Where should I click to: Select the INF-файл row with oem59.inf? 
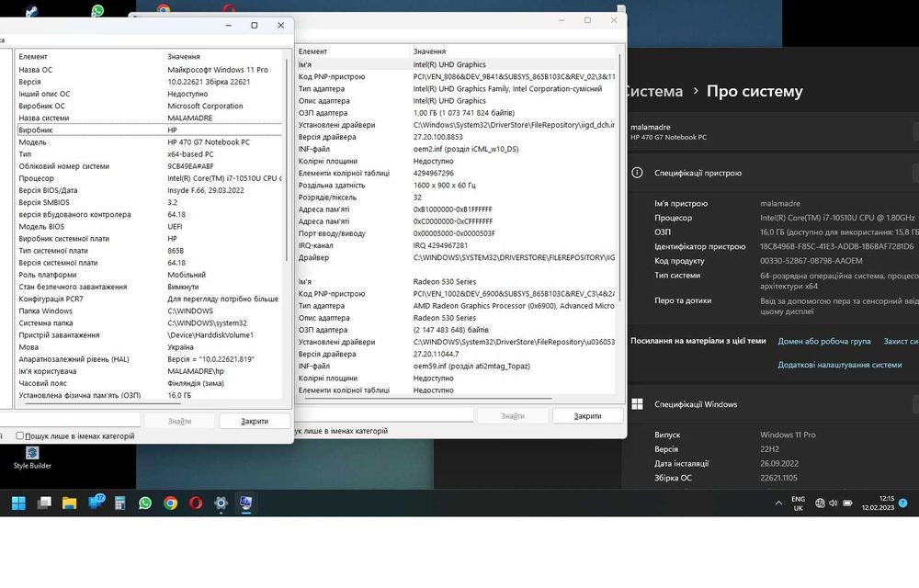tap(456, 366)
